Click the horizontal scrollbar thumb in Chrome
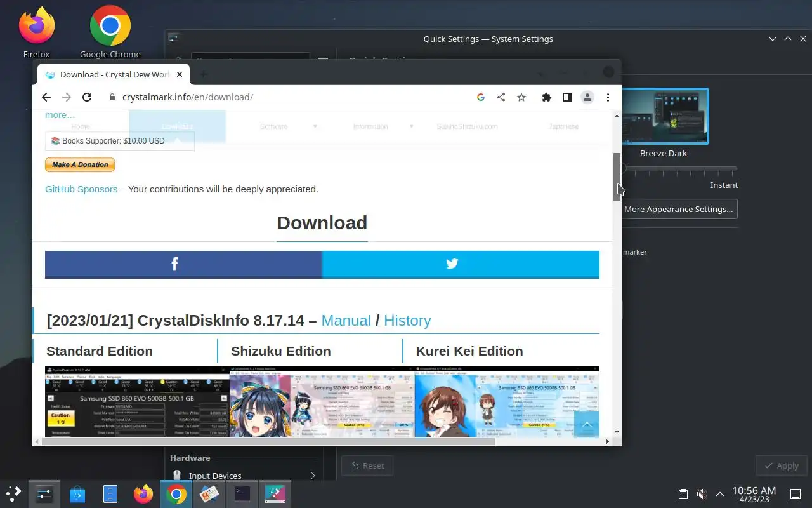This screenshot has height=508, width=812. tap(268, 441)
